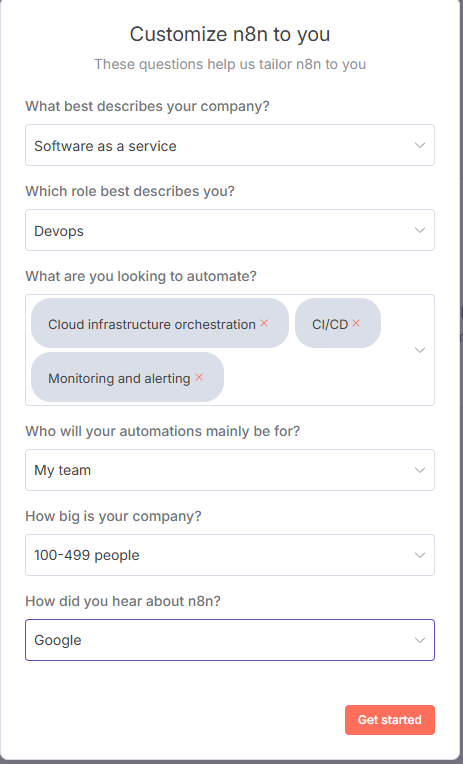Click the Get started button
The height and width of the screenshot is (764, 463).
tap(390, 720)
